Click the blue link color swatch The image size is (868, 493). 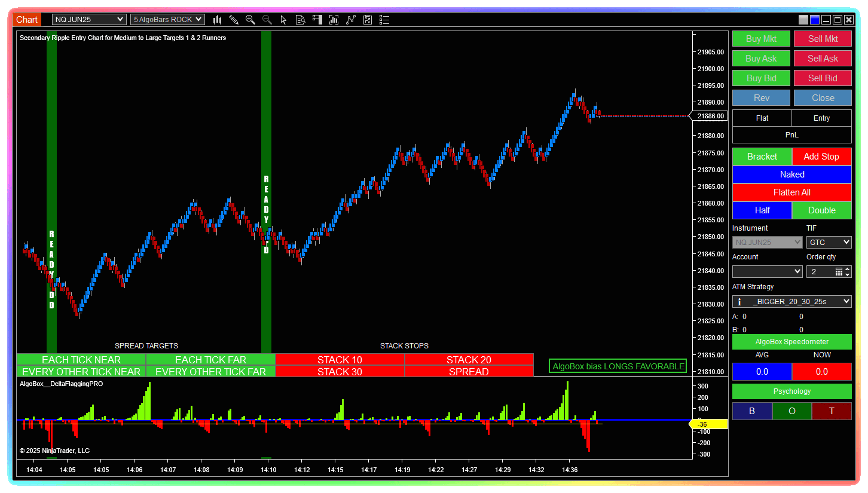(x=814, y=20)
